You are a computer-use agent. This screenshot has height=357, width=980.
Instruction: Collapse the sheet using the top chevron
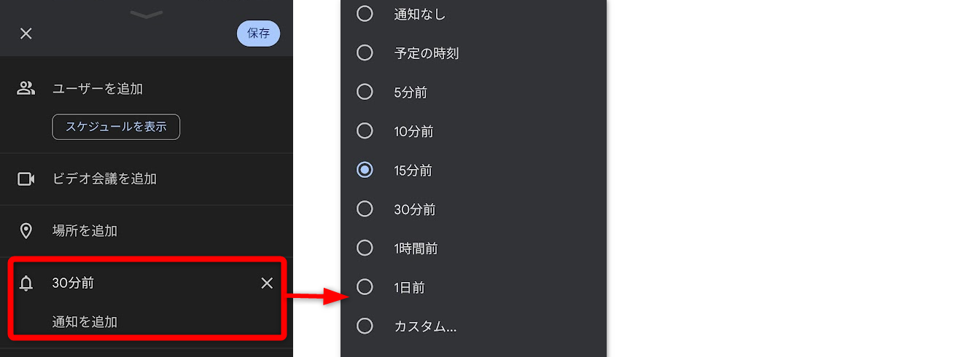(146, 14)
